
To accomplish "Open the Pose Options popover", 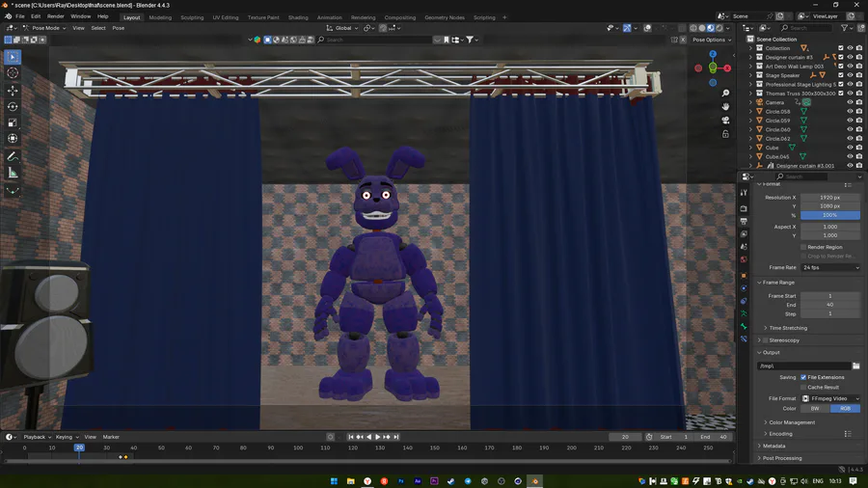I will (712, 40).
